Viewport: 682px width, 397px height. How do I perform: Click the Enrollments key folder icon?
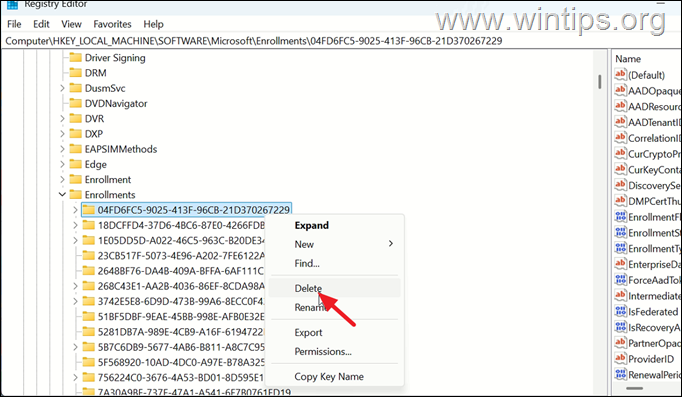[x=76, y=194]
